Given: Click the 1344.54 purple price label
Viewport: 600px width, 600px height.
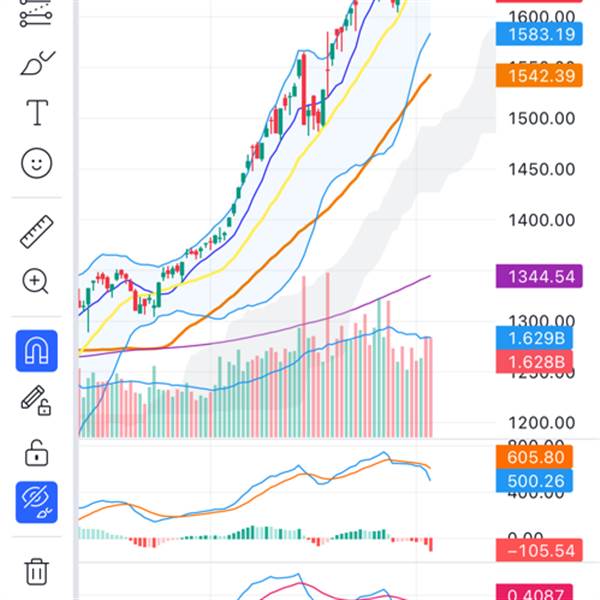Looking at the screenshot, I should coord(539,276).
